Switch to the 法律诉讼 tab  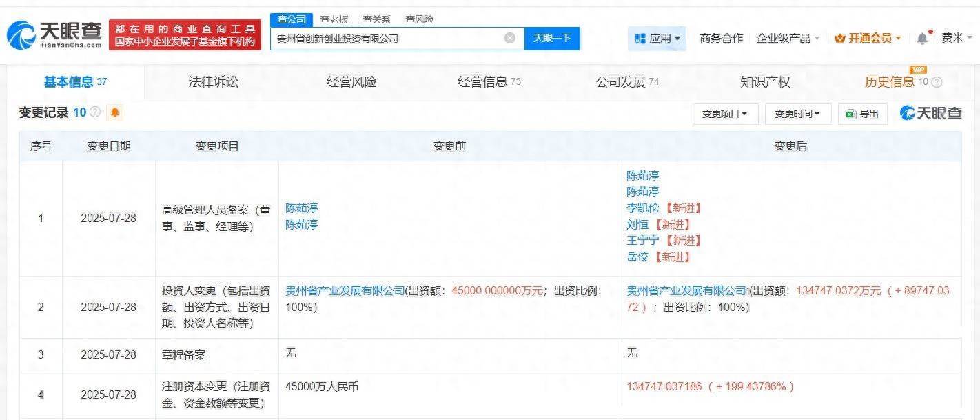click(x=214, y=82)
